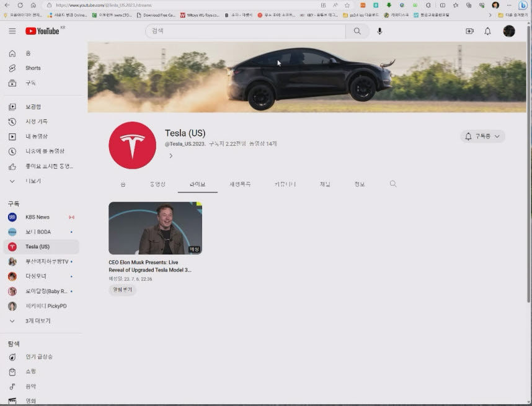532x406 pixels.
Task: Open 쇼핑 shopping in the explore section
Action: (42, 371)
